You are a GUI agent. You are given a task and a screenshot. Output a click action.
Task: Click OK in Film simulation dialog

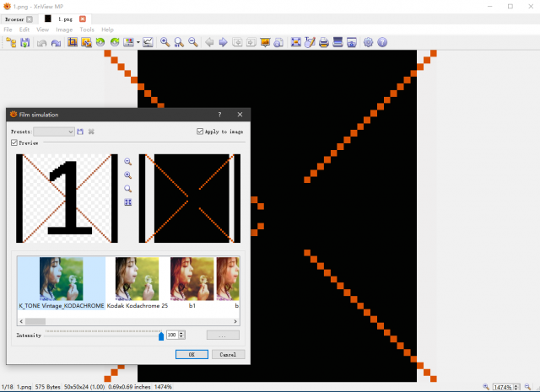[192, 355]
